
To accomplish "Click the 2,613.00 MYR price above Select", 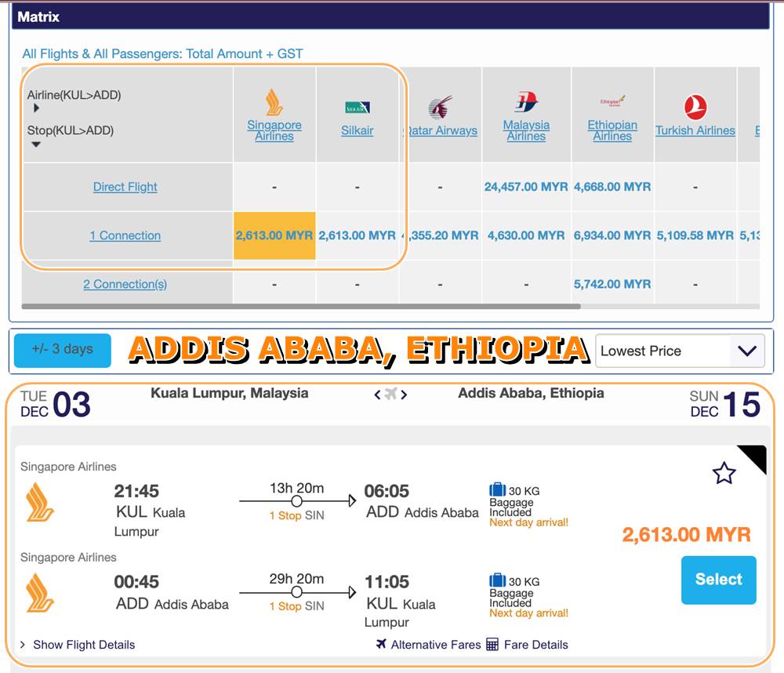I will tap(687, 534).
